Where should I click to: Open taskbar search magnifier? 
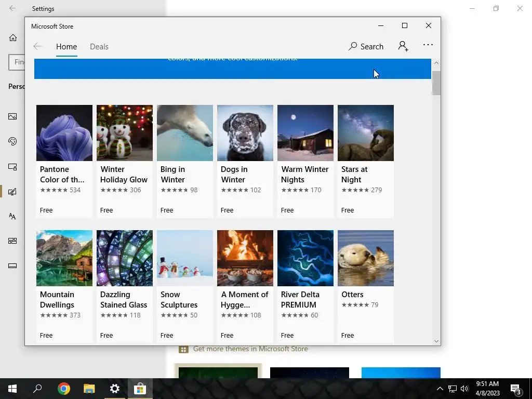pyautogui.click(x=37, y=389)
